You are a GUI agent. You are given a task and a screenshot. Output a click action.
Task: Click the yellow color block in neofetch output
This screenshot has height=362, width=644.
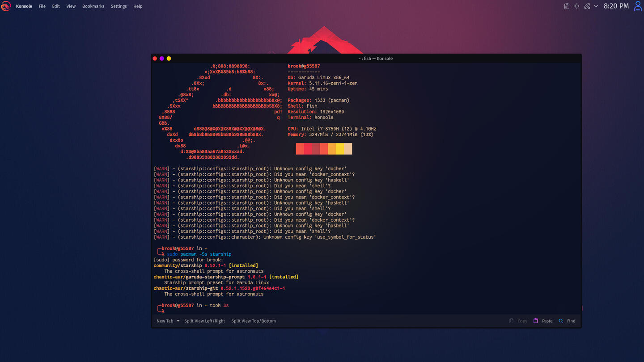[x=340, y=149]
